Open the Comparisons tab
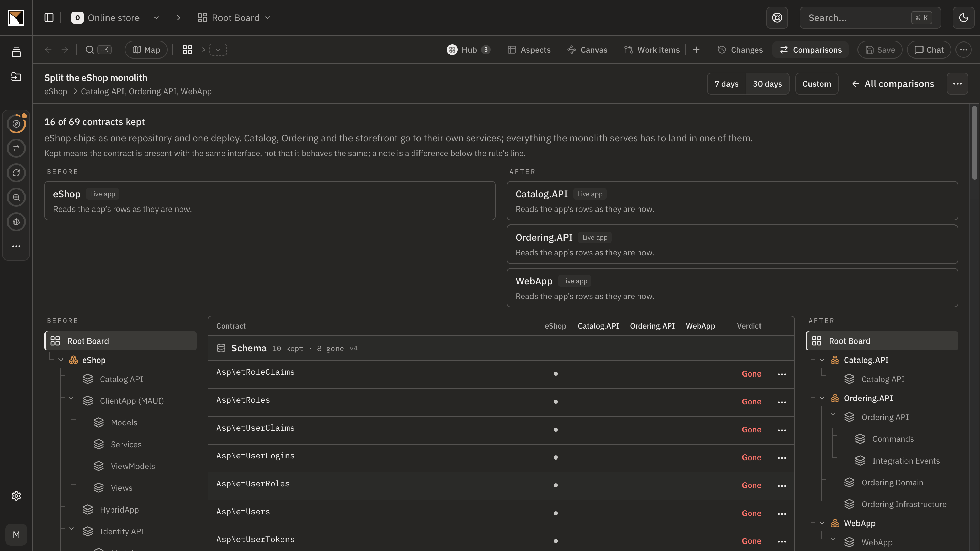The image size is (980, 551). [810, 50]
